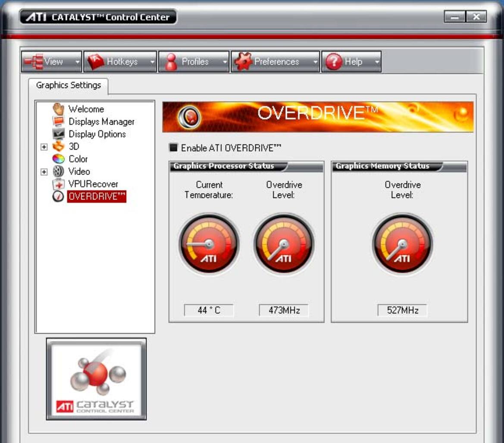Open the Help dropdown arrow
The image size is (504, 443).
[x=377, y=62]
